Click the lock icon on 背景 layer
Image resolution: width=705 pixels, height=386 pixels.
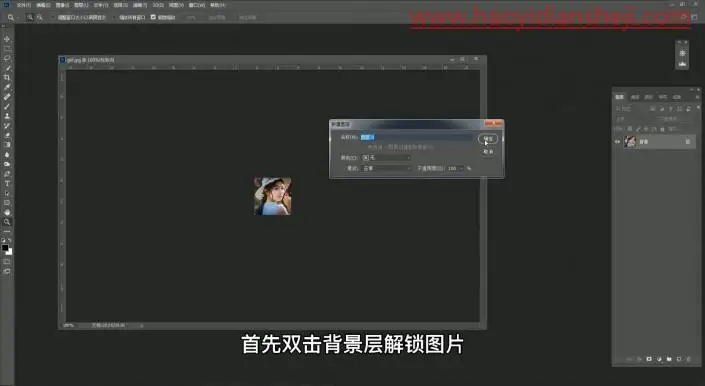point(687,142)
